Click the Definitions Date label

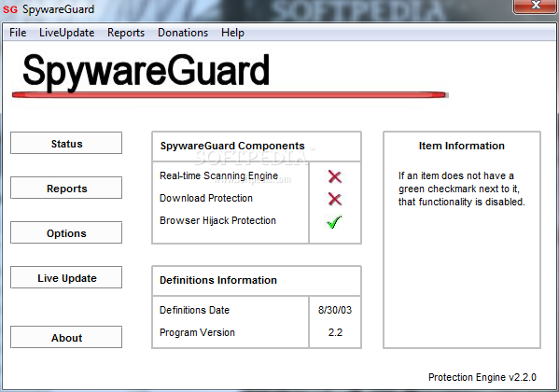[x=194, y=310]
